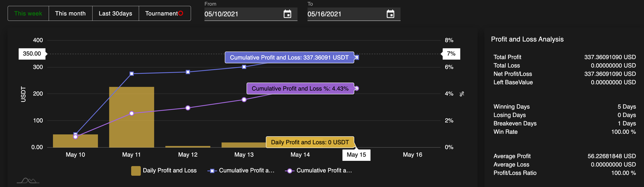
Task: Click the From date field 05/10/2021
Action: tap(242, 14)
